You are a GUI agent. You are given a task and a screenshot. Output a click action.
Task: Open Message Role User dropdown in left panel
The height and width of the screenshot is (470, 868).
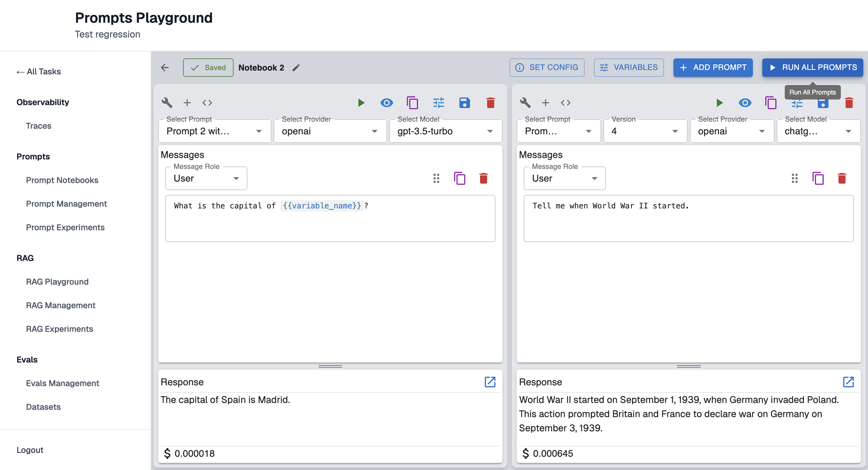point(206,178)
